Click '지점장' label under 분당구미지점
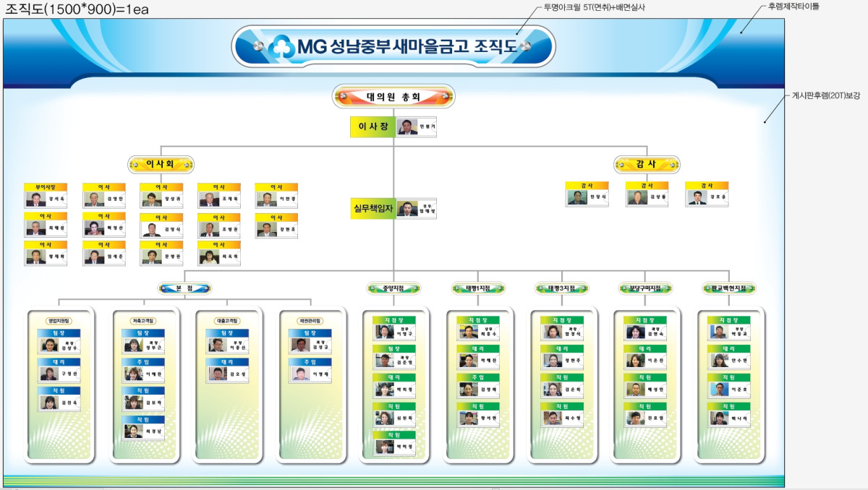 645,320
